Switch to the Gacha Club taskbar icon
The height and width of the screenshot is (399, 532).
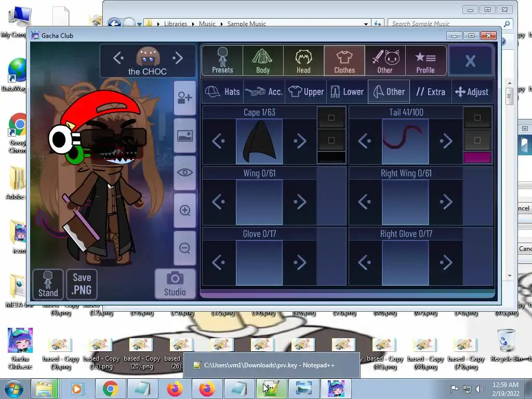coord(336,389)
